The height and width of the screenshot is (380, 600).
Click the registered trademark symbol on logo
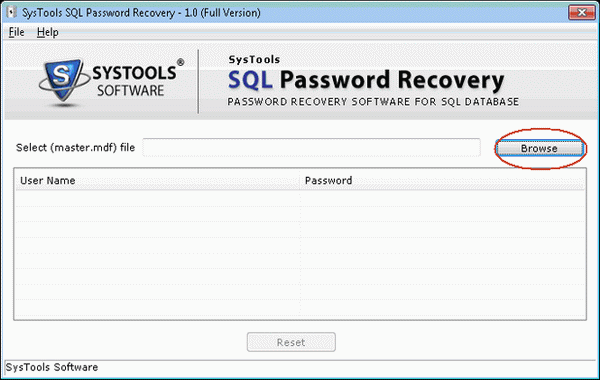click(x=180, y=62)
